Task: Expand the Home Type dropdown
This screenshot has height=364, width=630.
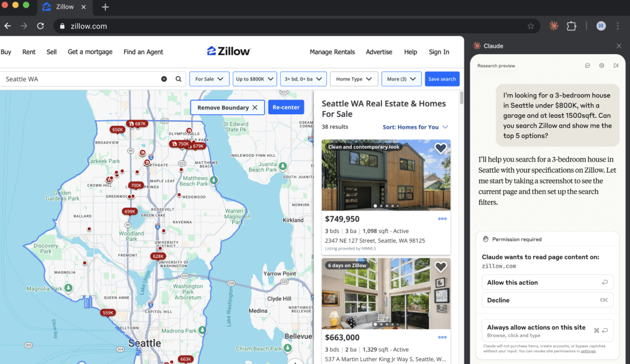Action: [x=353, y=79]
